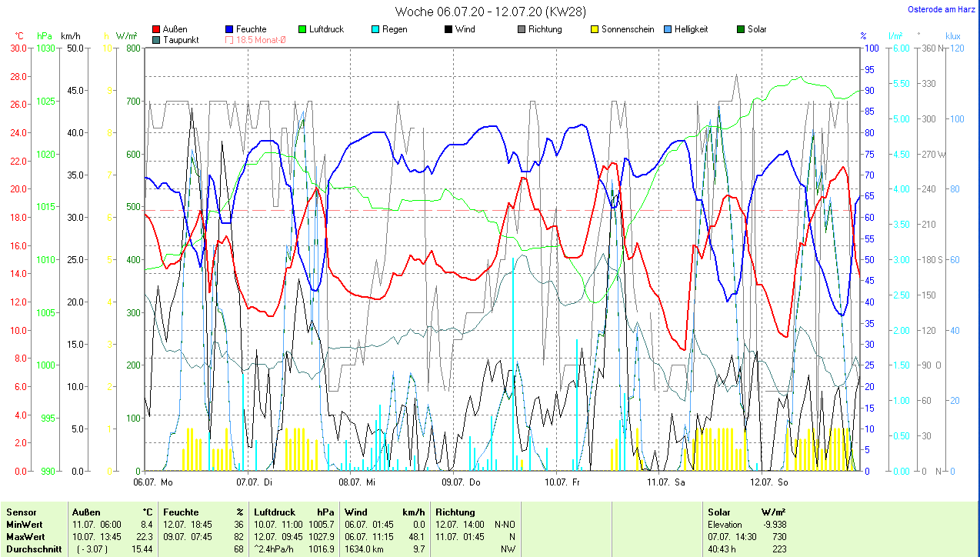Click the cyan Regen legend swatch
Image resolution: width=980 pixels, height=557 pixels.
(x=376, y=29)
